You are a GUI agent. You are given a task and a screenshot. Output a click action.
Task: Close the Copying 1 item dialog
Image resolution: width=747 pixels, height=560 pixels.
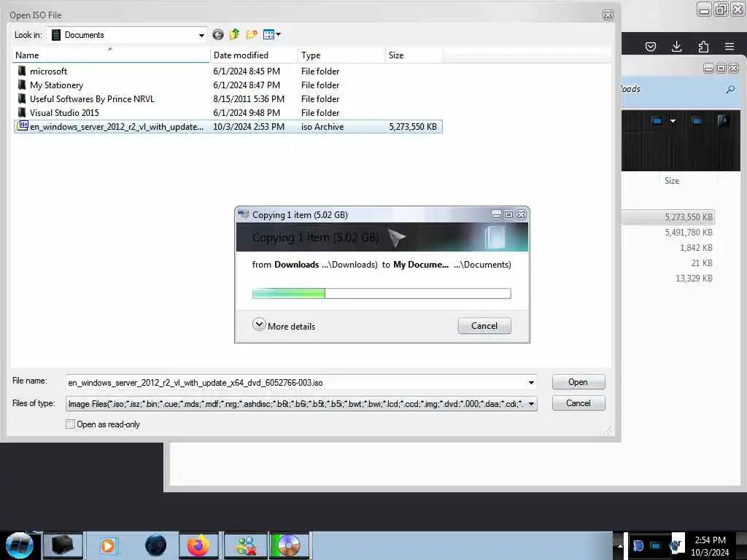[522, 215]
